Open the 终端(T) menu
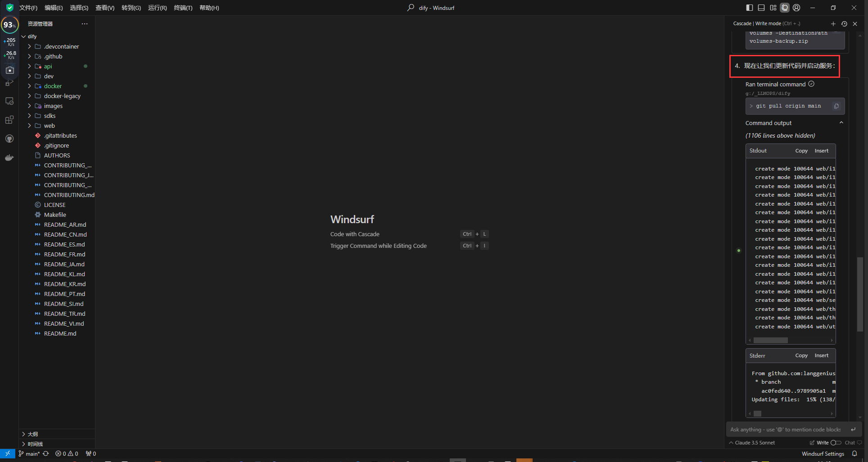This screenshot has height=462, width=868. 183,8
